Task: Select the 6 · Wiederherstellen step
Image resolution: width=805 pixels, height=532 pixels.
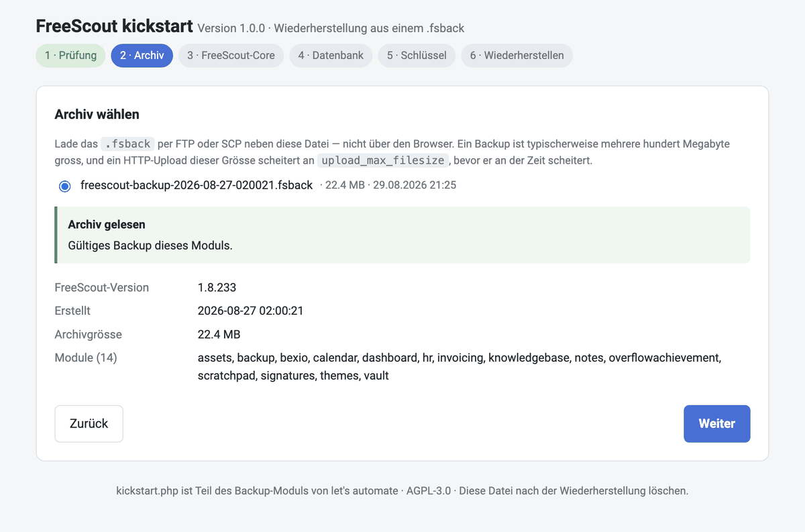Action: [517, 56]
